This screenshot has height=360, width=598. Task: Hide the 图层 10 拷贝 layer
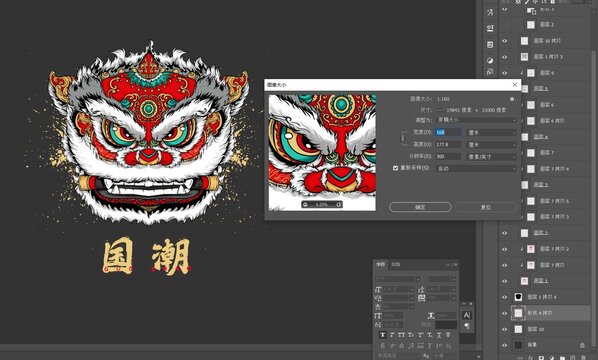click(505, 41)
